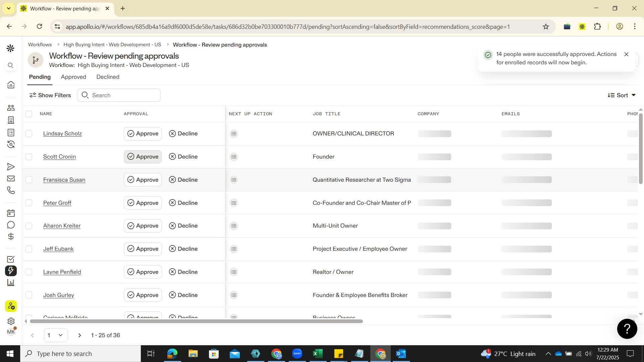This screenshot has width=644, height=362.
Task: Open the Emails envelope icon in sidebar
Action: pyautogui.click(x=11, y=179)
